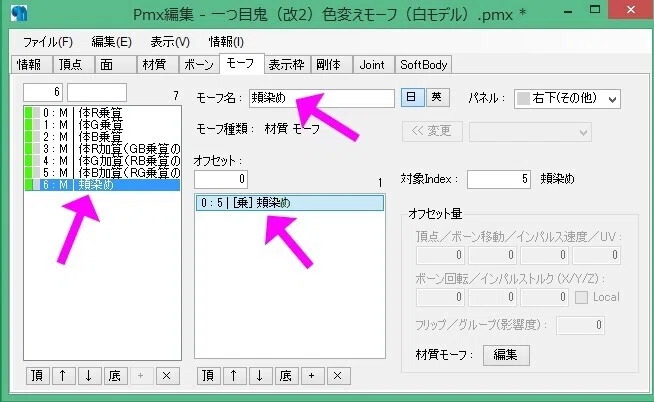Open the disabled morph type dropdown
This screenshot has width=654, height=402.
coord(530,132)
